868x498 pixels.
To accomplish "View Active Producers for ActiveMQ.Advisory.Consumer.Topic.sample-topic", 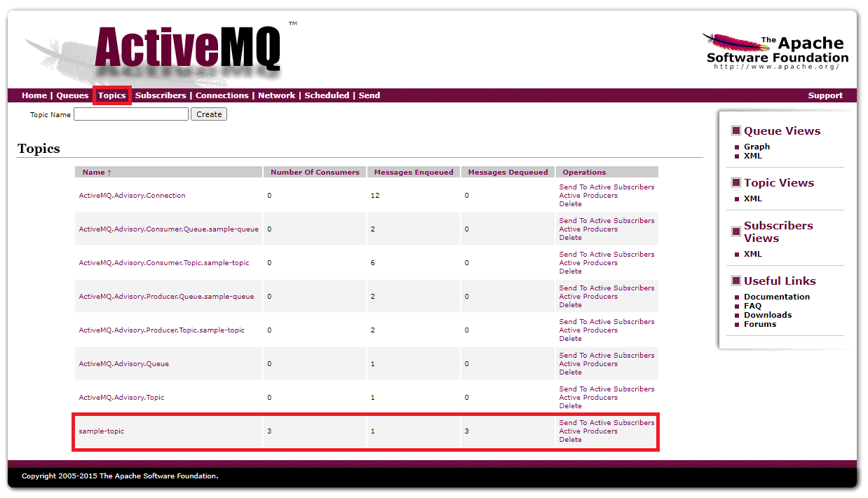I will (x=588, y=263).
